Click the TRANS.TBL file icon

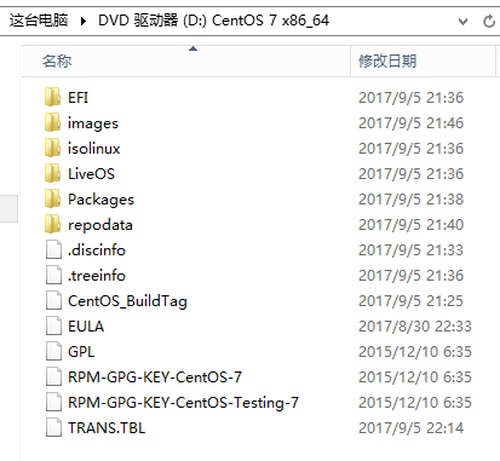(x=54, y=428)
